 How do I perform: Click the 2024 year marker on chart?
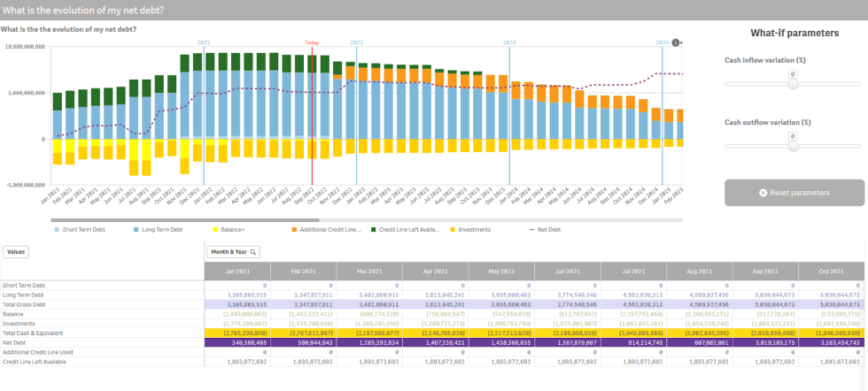click(x=509, y=42)
